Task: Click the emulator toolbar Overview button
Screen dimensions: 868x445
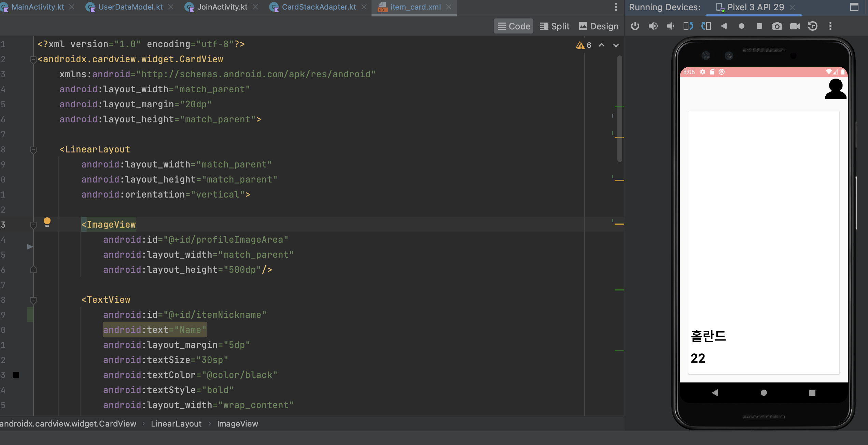Action: pos(759,26)
